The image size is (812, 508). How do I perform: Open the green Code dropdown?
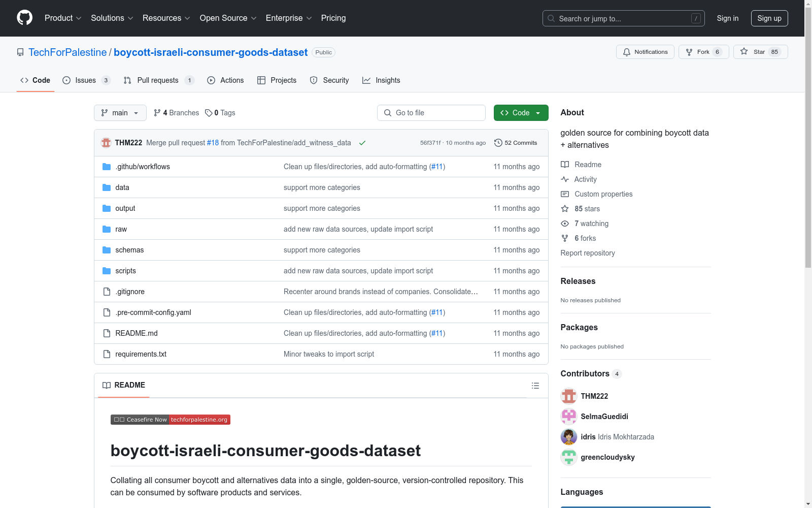521,113
